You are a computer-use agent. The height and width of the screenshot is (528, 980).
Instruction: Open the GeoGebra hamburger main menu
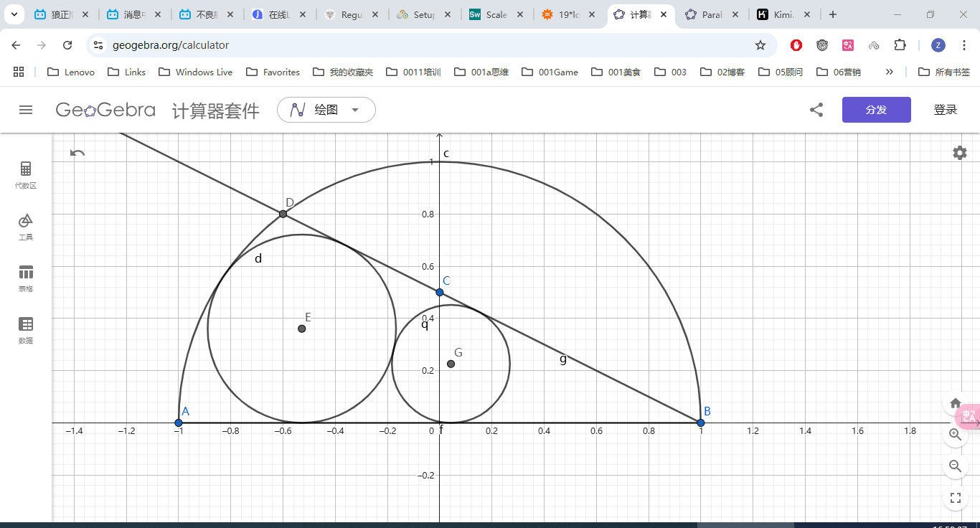(26, 110)
